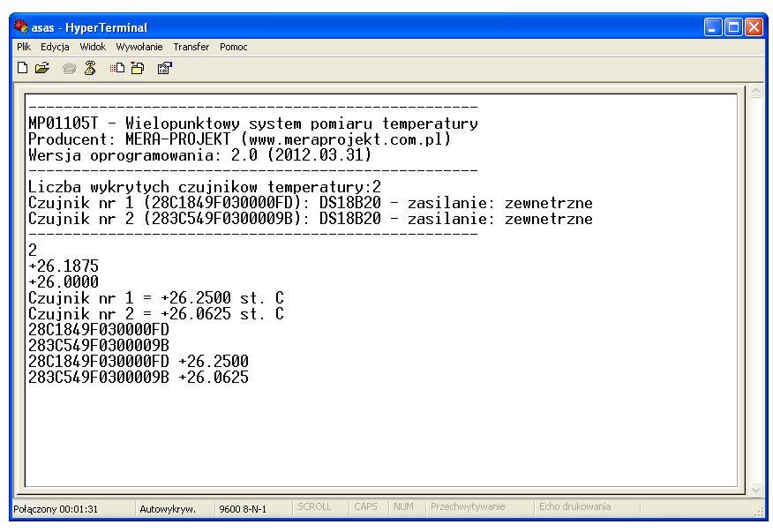
Task: Click the New connection toolbar icon
Action: (x=22, y=68)
